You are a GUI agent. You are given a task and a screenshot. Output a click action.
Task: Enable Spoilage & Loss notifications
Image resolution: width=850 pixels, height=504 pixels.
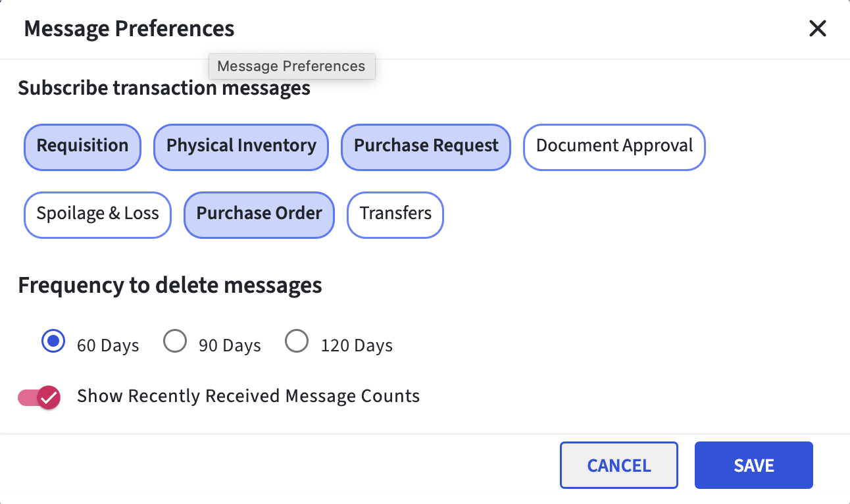point(97,214)
